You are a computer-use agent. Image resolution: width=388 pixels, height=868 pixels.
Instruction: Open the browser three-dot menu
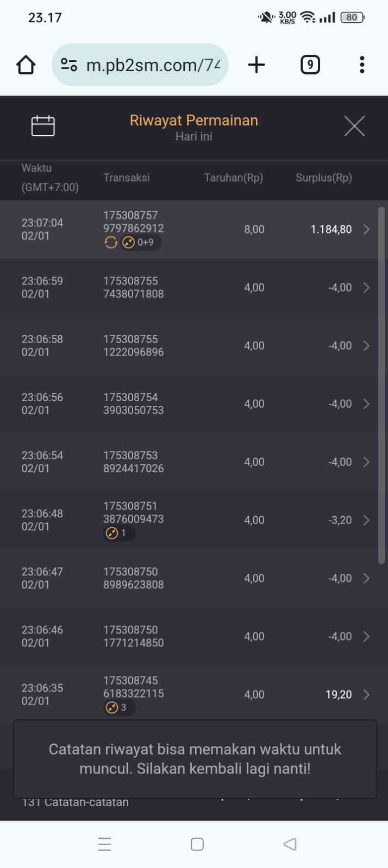coord(362,65)
